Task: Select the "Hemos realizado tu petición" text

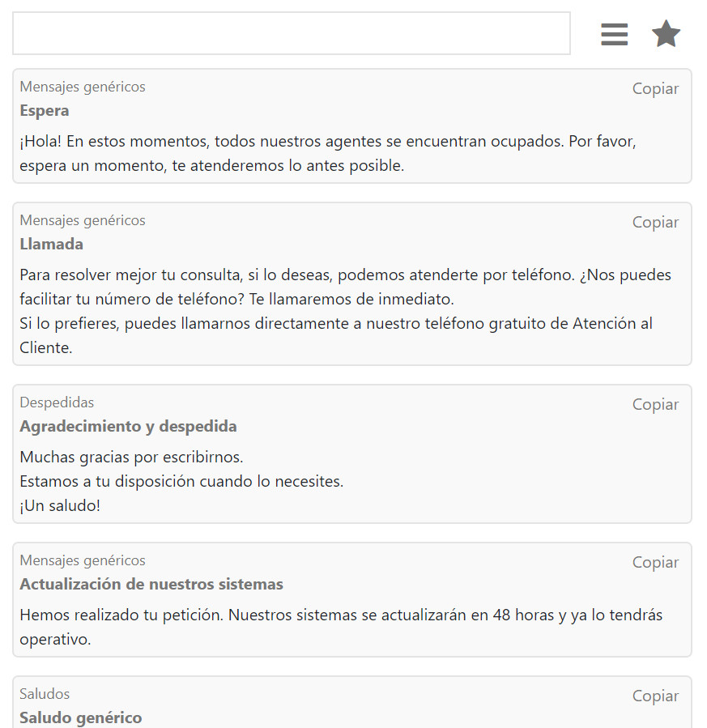Action: point(340,628)
